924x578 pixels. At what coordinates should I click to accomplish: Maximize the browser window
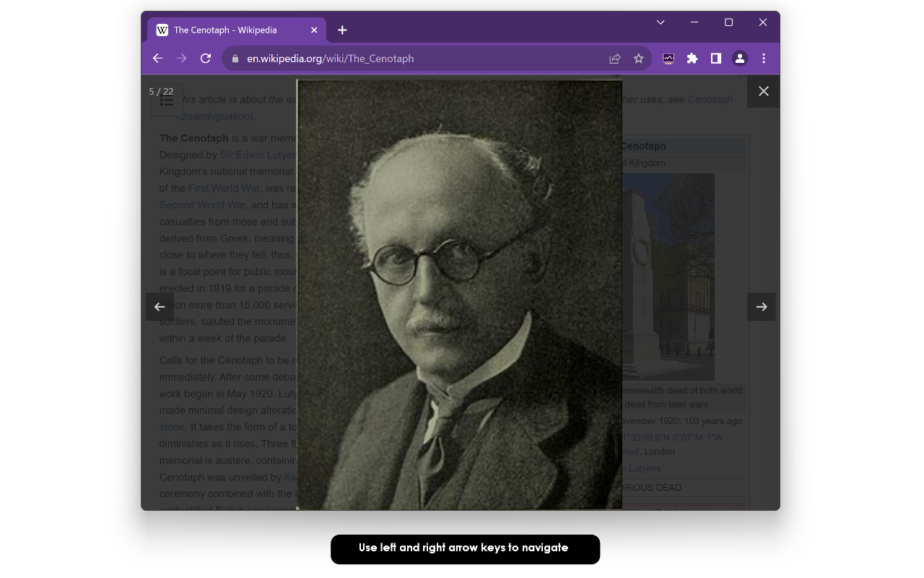[728, 22]
